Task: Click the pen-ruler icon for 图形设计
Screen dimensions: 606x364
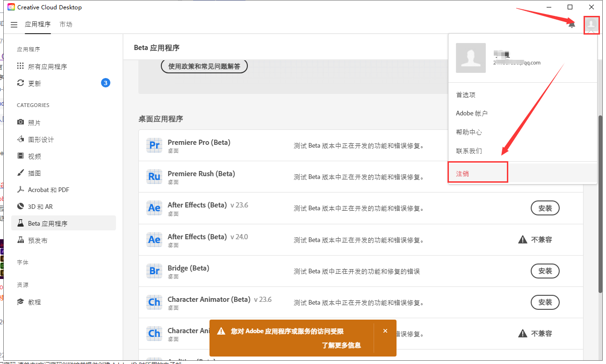Action: pos(20,139)
